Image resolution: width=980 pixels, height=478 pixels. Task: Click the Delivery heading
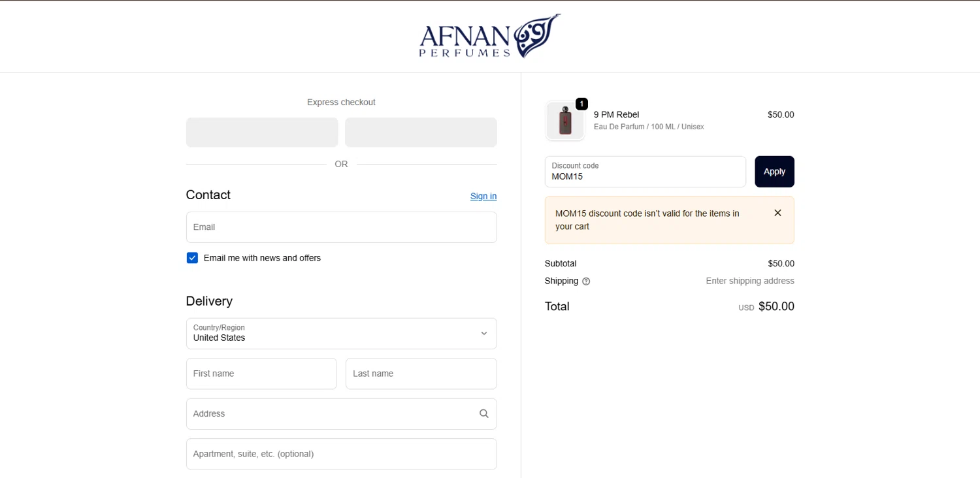pos(209,301)
